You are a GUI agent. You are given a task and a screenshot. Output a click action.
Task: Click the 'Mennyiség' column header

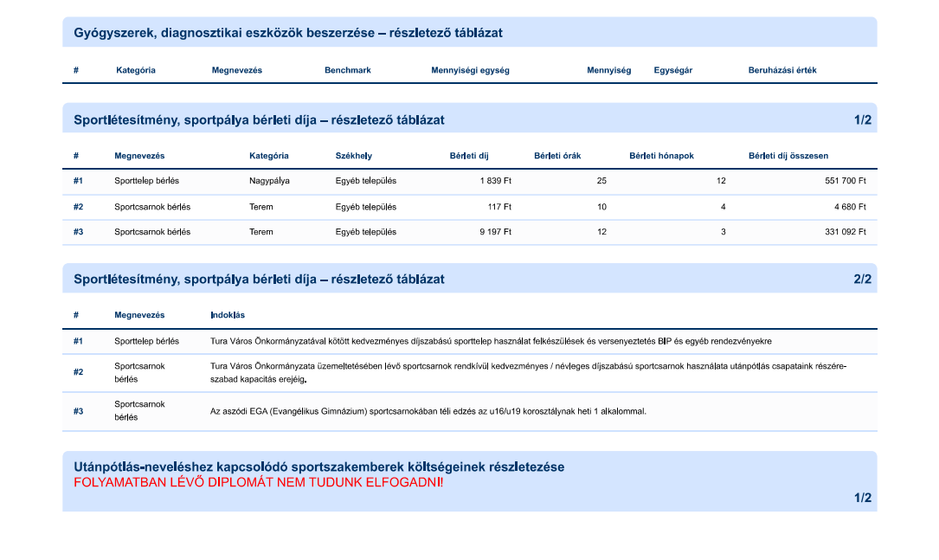coord(608,70)
